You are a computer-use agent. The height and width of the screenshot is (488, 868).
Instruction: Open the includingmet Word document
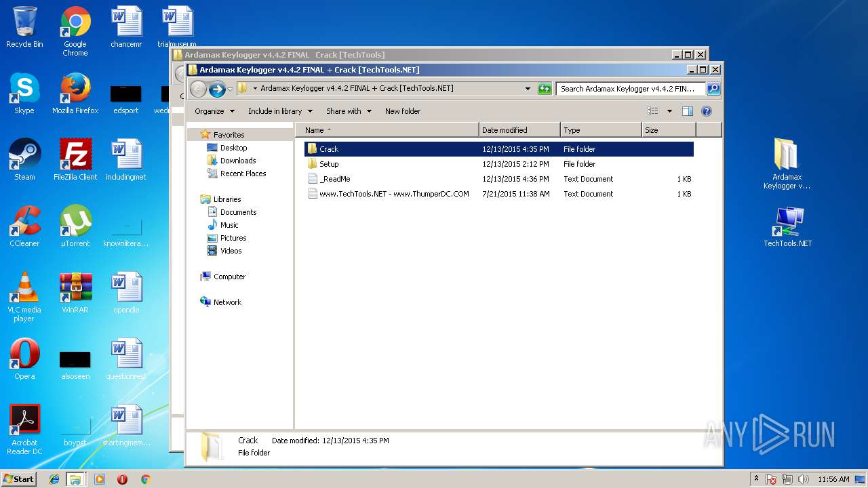126,160
